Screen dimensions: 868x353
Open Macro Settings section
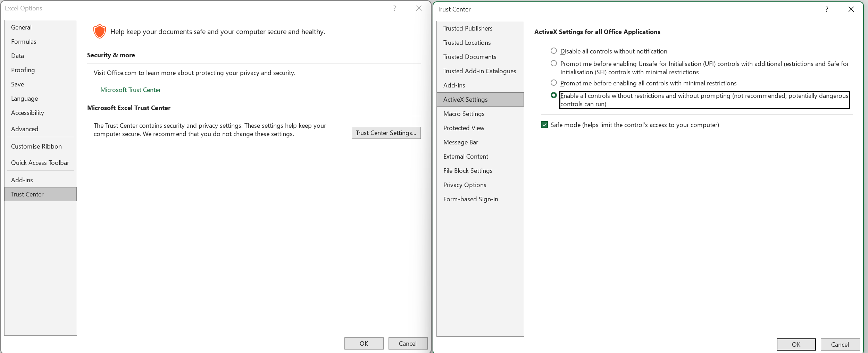[480, 114]
